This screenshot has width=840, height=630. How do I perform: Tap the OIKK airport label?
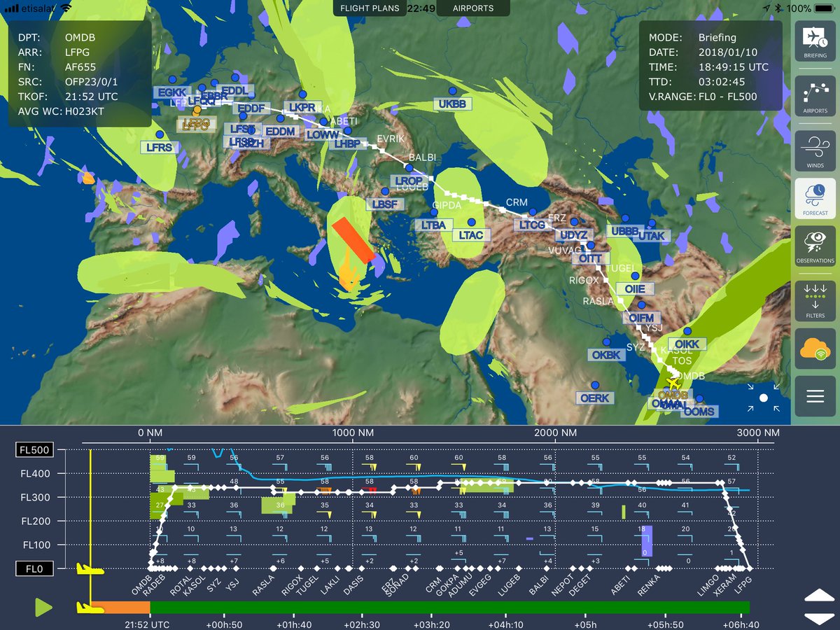coord(688,344)
